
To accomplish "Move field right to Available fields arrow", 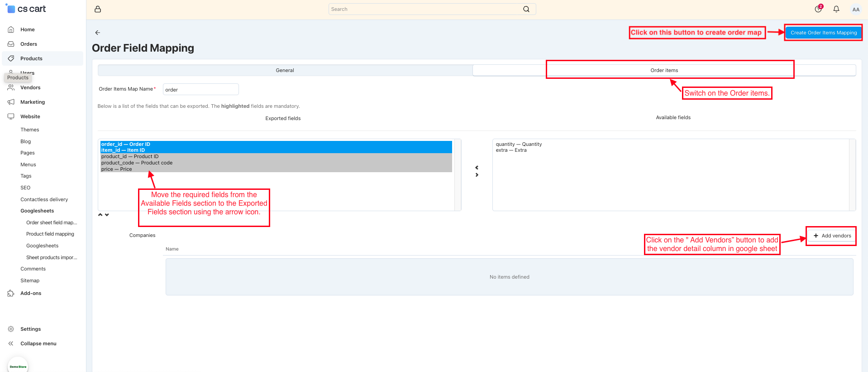I will coord(477,175).
